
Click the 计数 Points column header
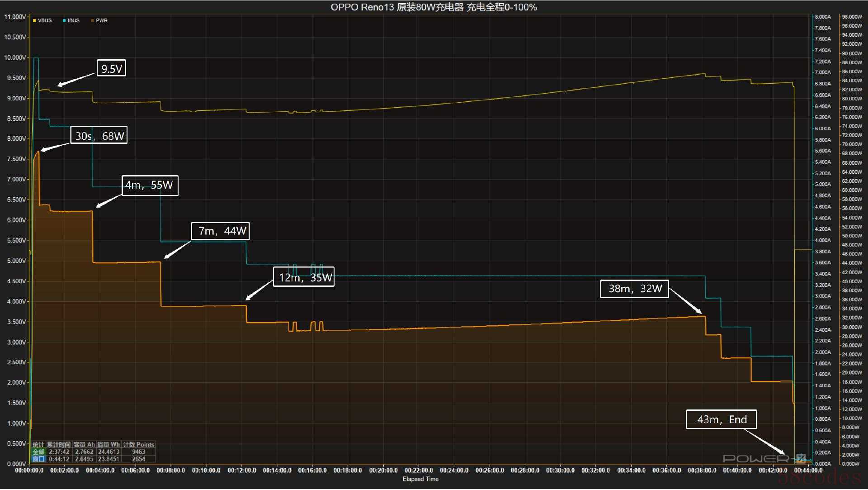coord(139,445)
